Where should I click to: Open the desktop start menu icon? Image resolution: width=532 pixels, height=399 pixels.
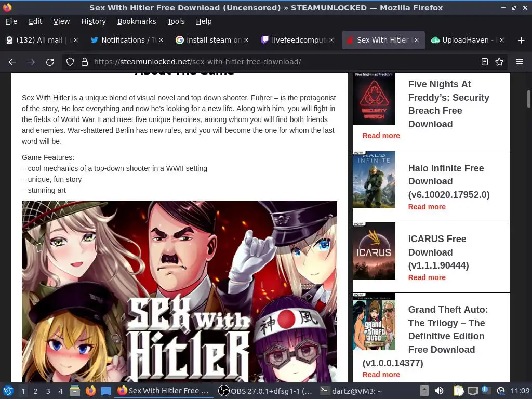coord(8,391)
